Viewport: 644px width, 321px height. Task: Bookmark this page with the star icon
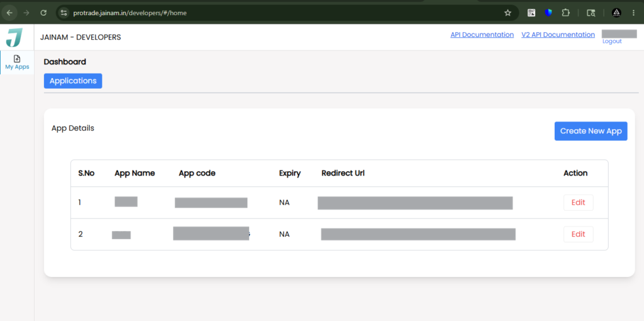pos(508,13)
